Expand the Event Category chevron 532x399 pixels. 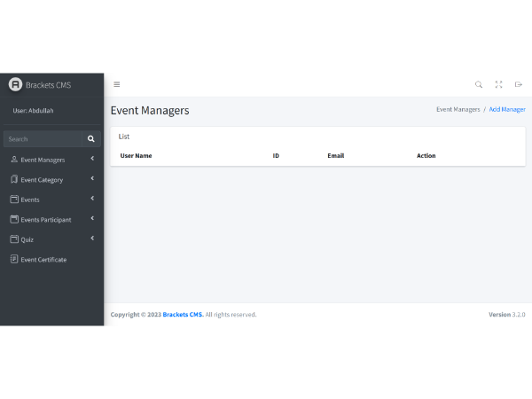pyautogui.click(x=92, y=178)
